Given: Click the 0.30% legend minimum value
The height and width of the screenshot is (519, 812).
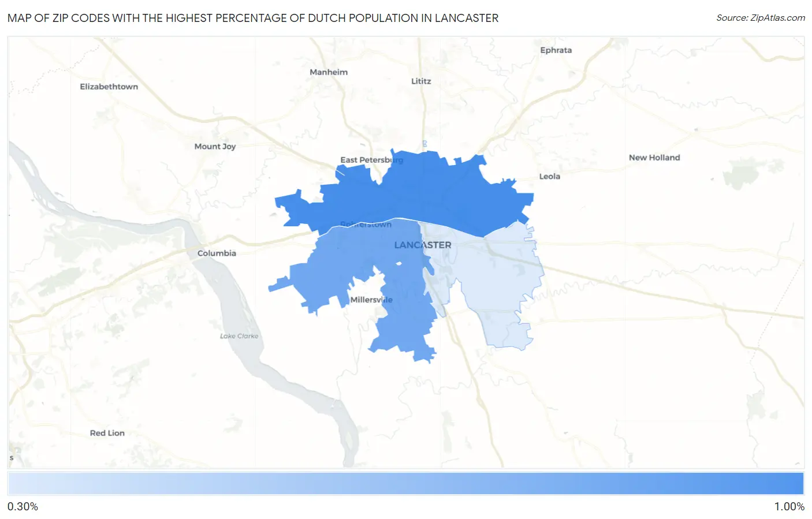Looking at the screenshot, I should click(x=23, y=507).
